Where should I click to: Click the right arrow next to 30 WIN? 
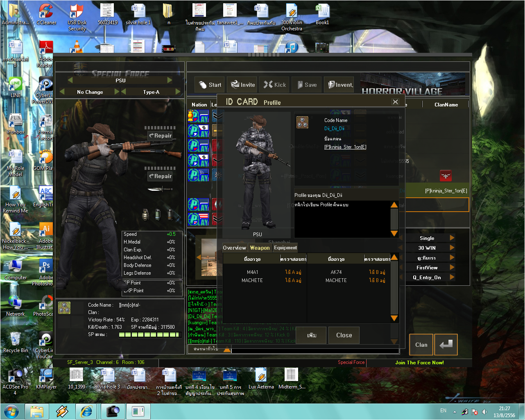(452, 248)
